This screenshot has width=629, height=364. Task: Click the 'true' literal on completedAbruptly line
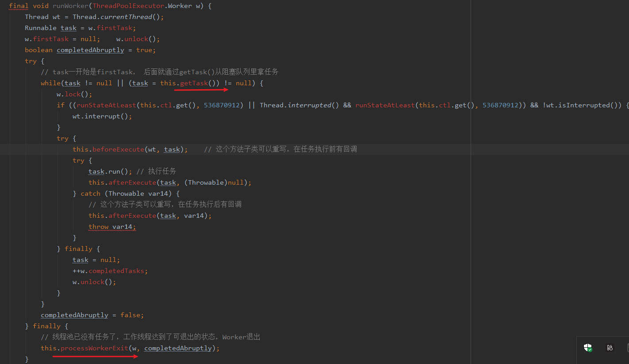coord(144,50)
